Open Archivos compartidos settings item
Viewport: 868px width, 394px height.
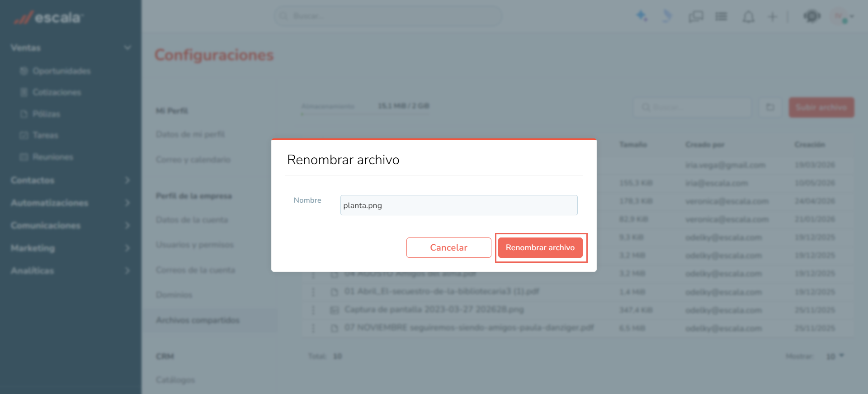[x=198, y=320]
